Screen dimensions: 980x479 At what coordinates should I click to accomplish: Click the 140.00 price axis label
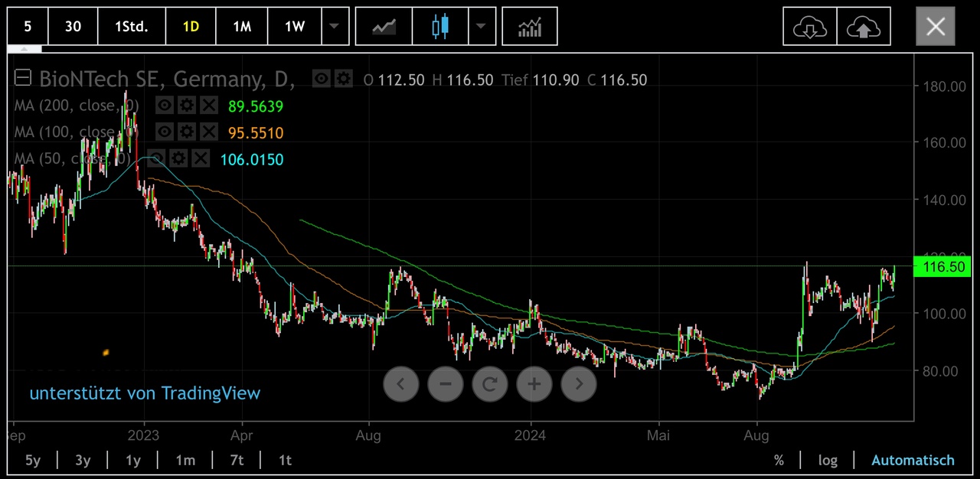pyautogui.click(x=945, y=200)
